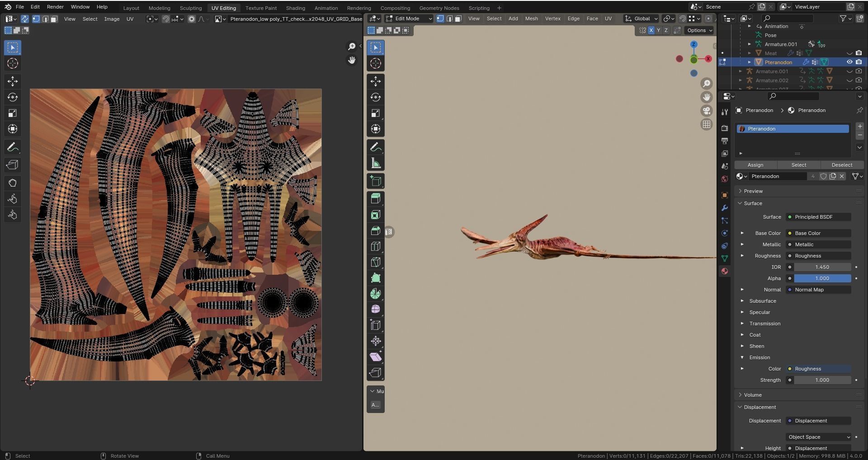This screenshot has height=460, width=868.
Task: Open the Global transform orientation dropdown
Action: click(641, 19)
